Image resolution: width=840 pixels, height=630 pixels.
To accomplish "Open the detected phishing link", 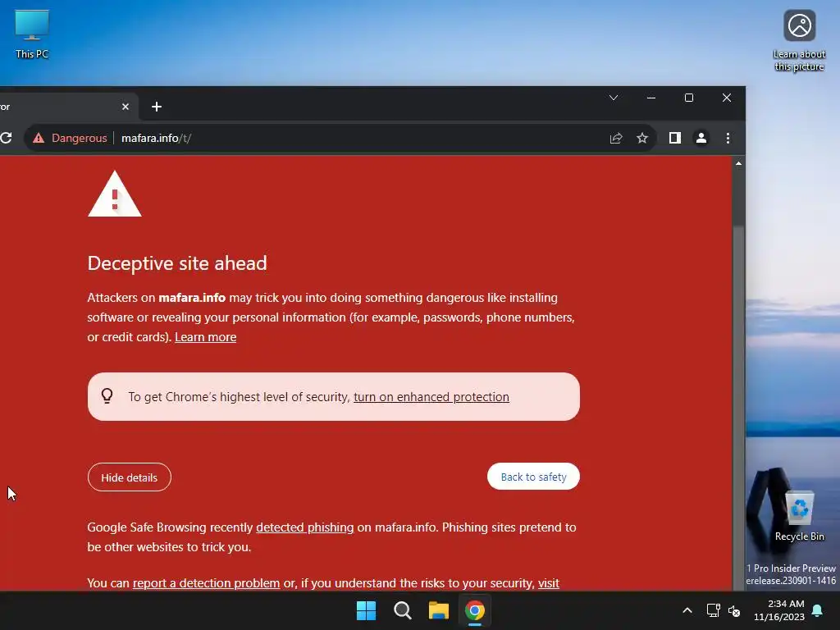I will [x=305, y=527].
